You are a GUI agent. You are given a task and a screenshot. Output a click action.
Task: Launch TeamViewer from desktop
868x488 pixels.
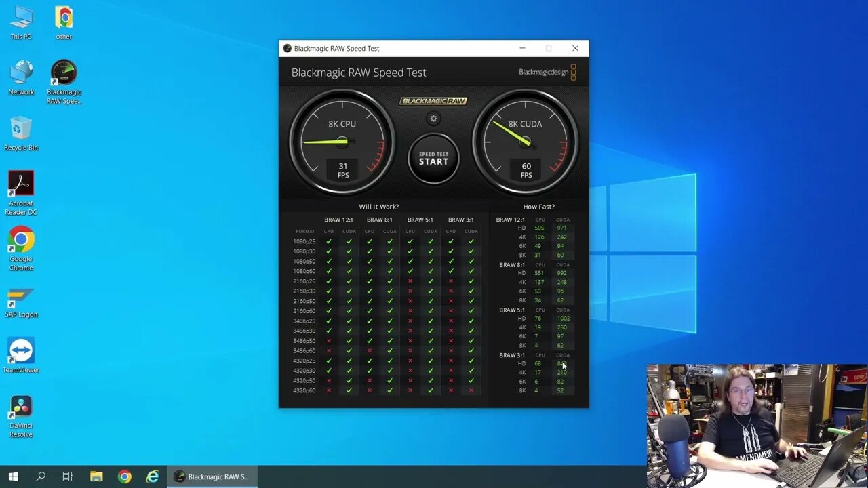click(21, 356)
